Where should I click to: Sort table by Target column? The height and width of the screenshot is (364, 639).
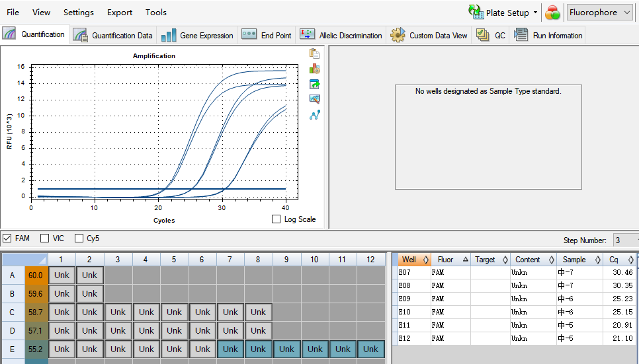tap(490, 260)
